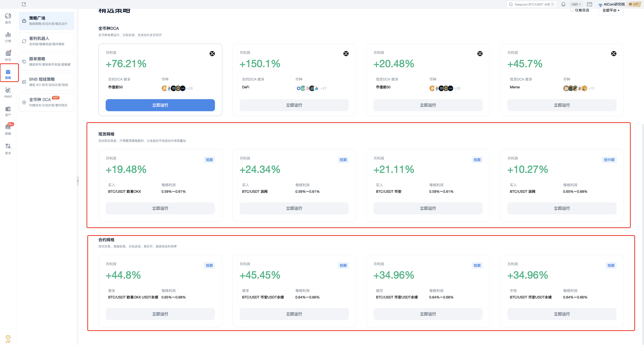This screenshot has height=345, width=644.
Task: Click coin icons on the 市值前50 合约DCA card
Action: point(173,88)
